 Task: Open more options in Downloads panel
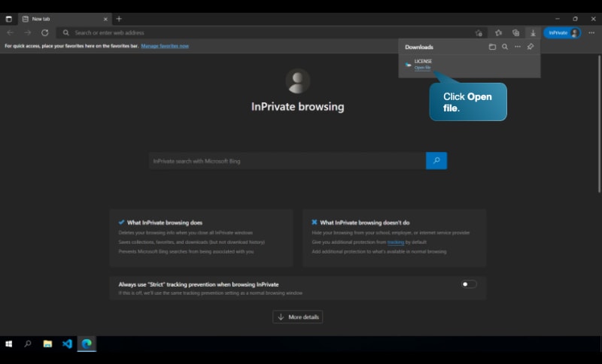(518, 47)
